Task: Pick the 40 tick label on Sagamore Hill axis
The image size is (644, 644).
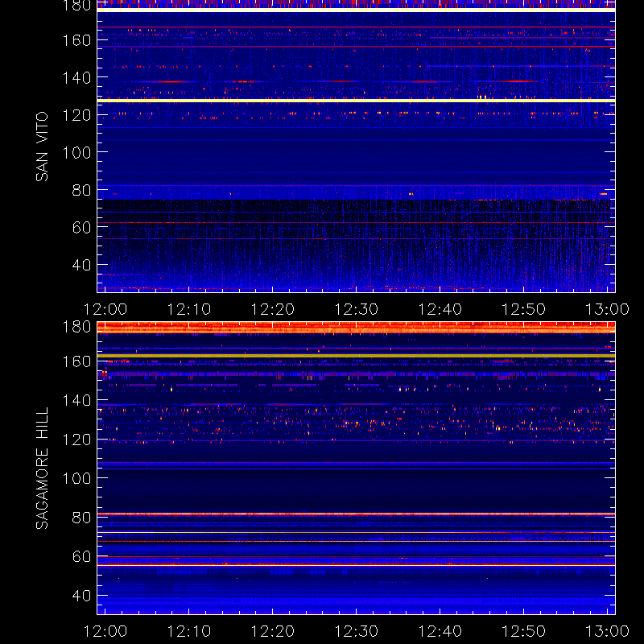Action: (x=81, y=596)
